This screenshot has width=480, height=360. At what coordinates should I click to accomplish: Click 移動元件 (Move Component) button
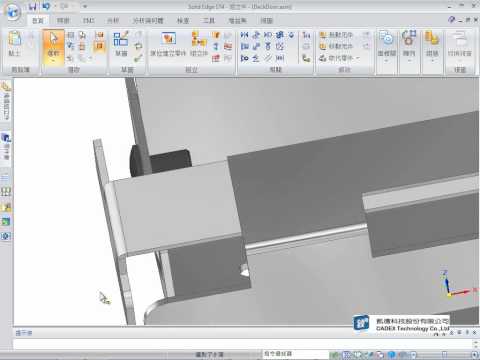(336, 46)
